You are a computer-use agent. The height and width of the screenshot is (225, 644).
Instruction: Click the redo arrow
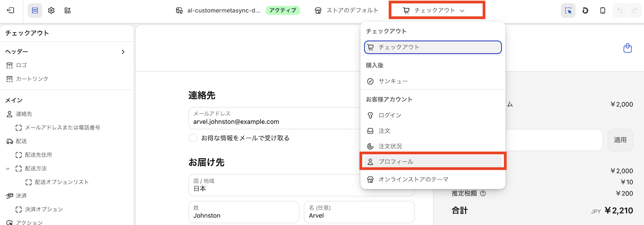[635, 10]
